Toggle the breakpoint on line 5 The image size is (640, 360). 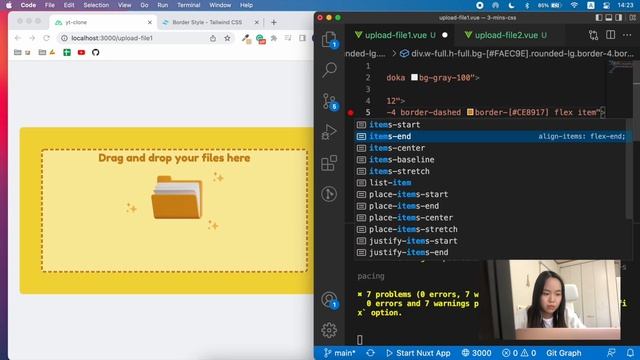(351, 112)
